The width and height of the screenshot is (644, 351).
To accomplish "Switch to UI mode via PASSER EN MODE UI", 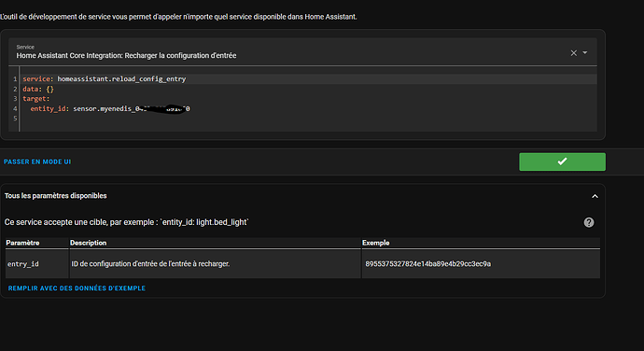I will [x=37, y=161].
